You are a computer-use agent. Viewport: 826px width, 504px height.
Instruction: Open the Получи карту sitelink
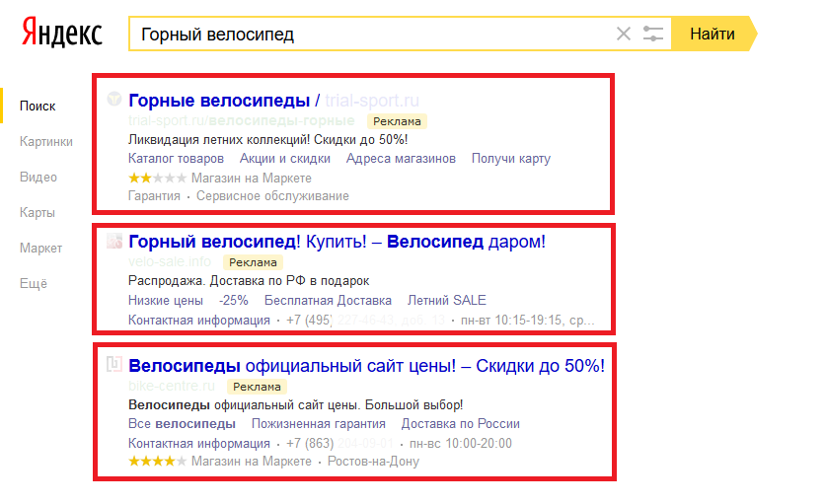(511, 159)
